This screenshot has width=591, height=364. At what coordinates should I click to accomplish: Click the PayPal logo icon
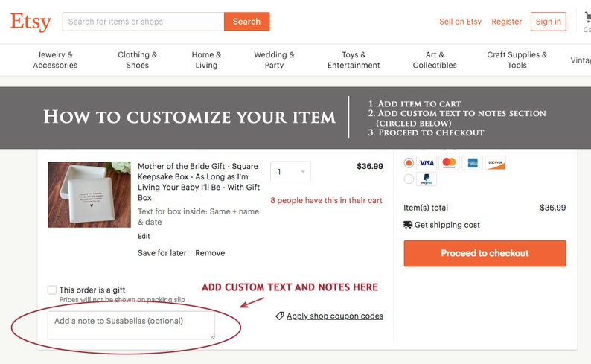click(x=427, y=179)
